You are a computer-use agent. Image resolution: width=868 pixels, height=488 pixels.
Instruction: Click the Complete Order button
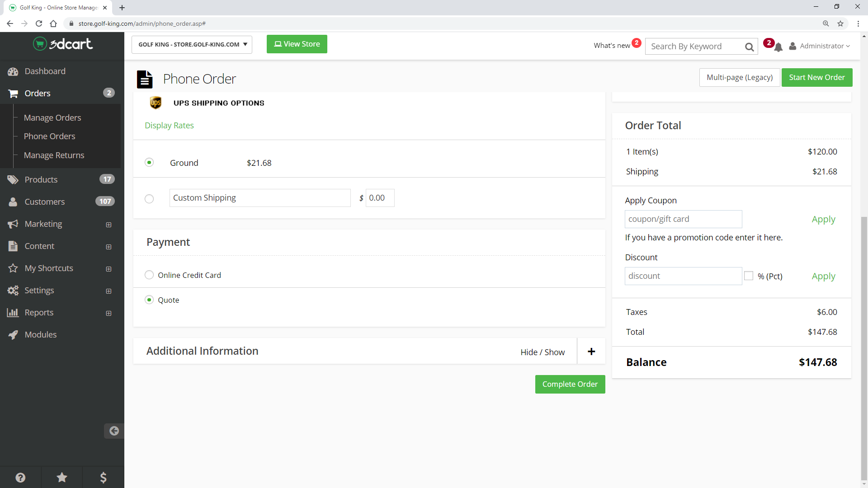570,384
